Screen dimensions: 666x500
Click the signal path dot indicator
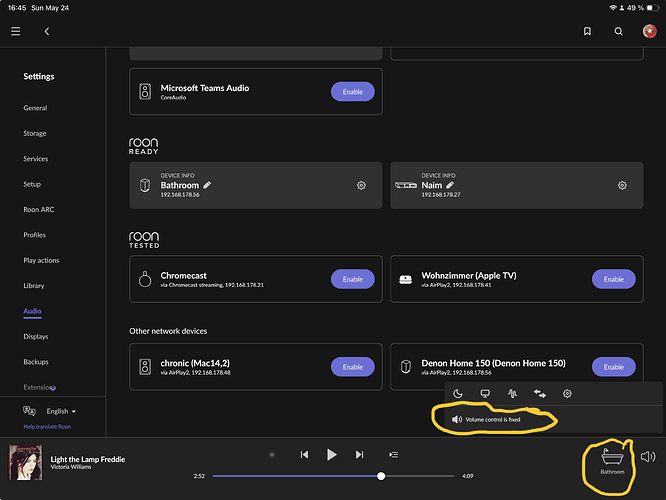[272, 455]
